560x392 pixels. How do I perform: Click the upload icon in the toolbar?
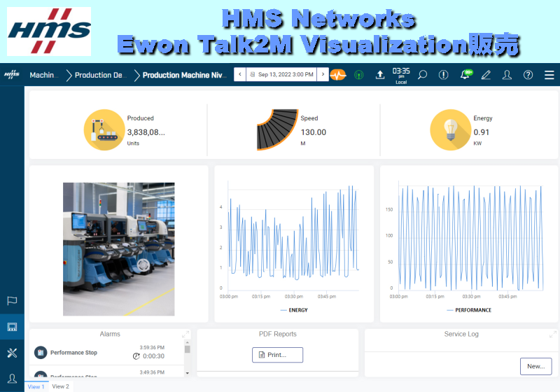[x=380, y=75]
